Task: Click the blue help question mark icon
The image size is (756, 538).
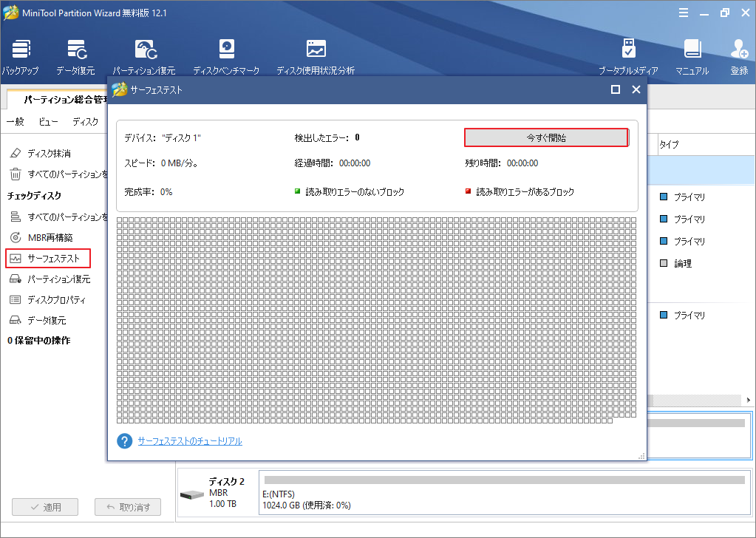Action: click(125, 441)
